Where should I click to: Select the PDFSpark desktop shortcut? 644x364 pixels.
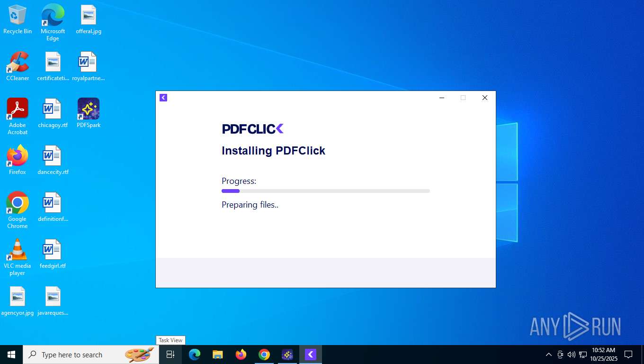click(89, 113)
